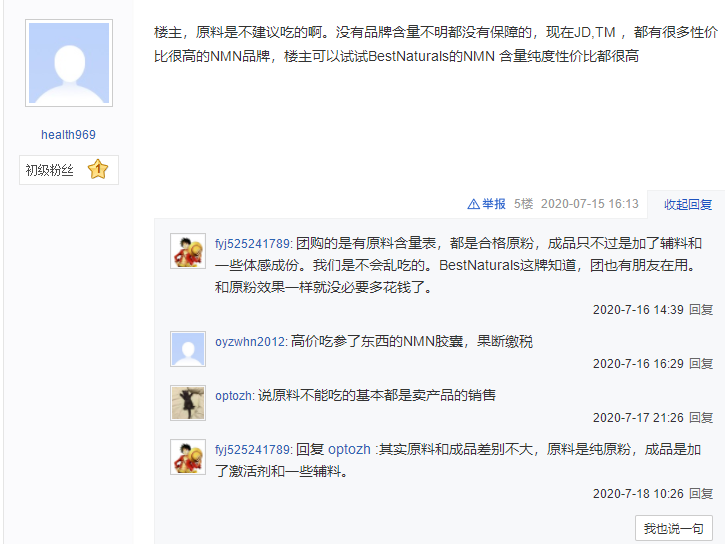Click fyj525241789's avatar in first reply
The image size is (725, 544).
(188, 251)
